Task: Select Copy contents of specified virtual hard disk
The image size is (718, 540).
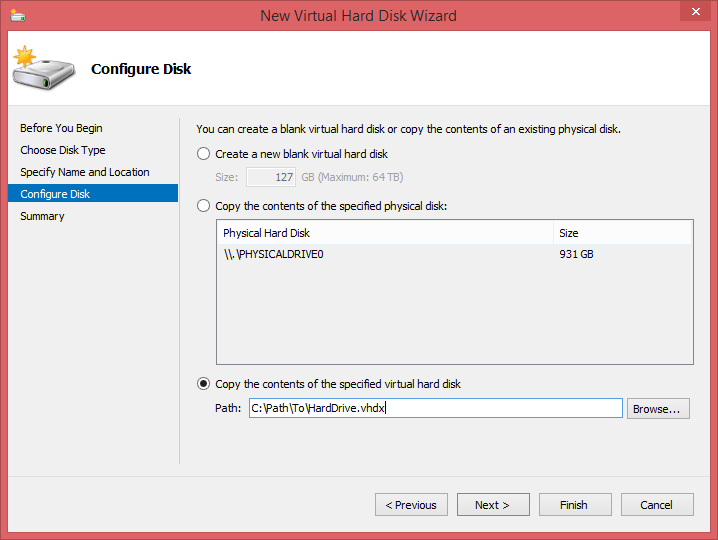Action: 203,384
